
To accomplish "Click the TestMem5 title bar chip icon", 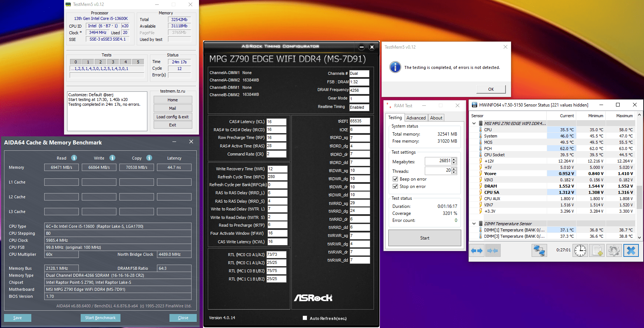I will click(x=68, y=4).
